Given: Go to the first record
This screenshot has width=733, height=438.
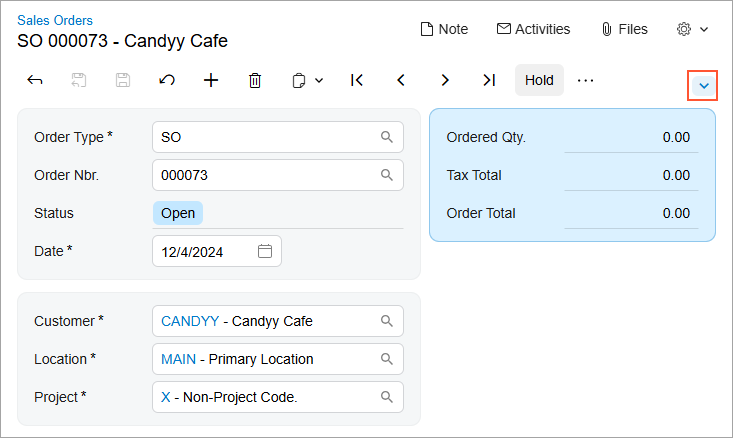Looking at the screenshot, I should [357, 81].
